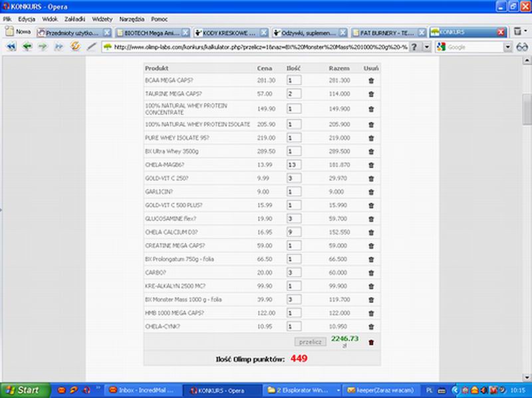Screen dimensions: 532x398
Task: Delete BX Ultra Whey 3500g from the list
Action: 371,151
